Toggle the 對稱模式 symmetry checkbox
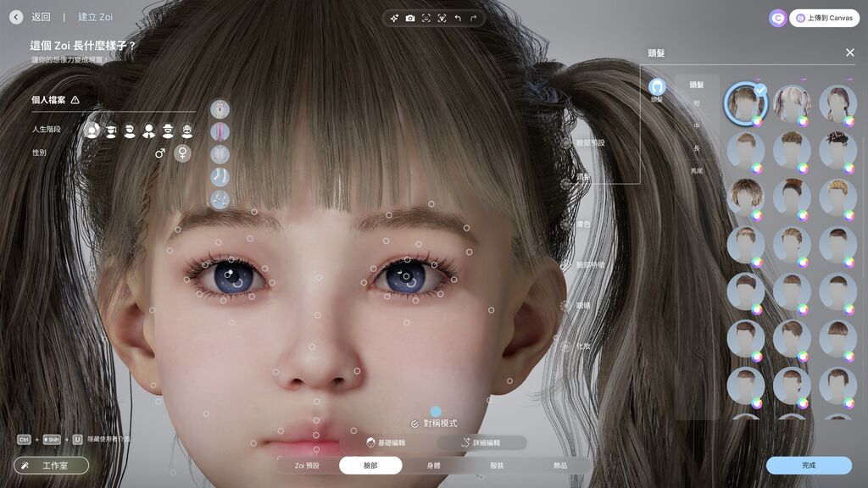The height and width of the screenshot is (488, 868). (415, 424)
